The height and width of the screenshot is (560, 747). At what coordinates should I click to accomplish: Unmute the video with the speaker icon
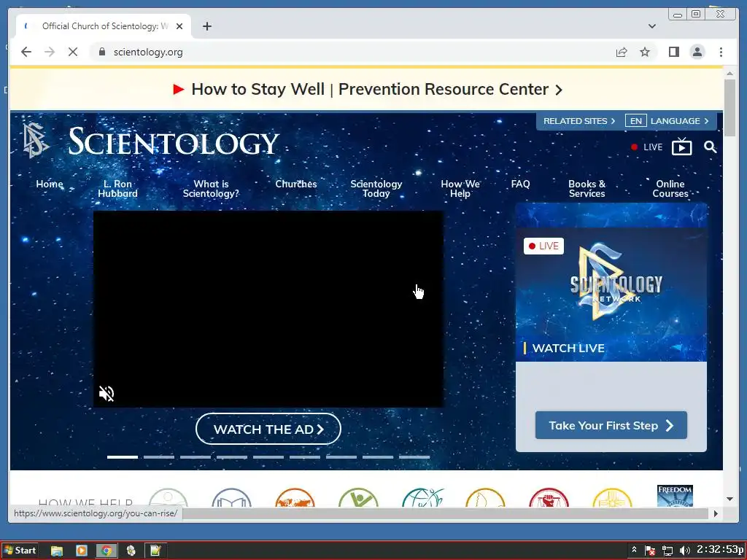(107, 393)
